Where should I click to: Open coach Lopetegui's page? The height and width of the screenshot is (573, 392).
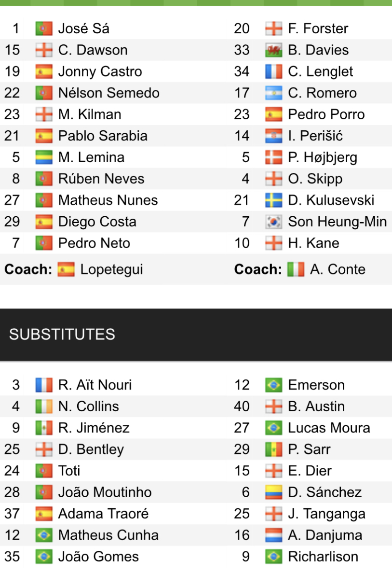(x=111, y=269)
